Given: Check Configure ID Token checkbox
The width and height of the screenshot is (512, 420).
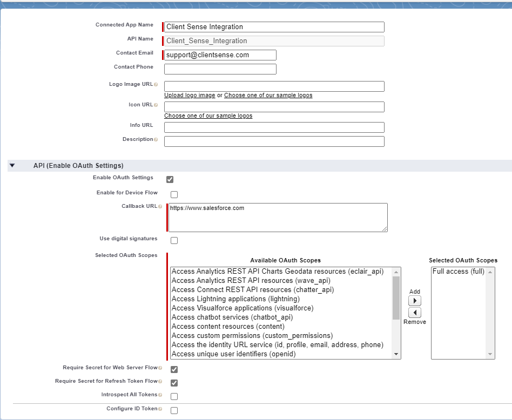Looking at the screenshot, I should pos(174,410).
